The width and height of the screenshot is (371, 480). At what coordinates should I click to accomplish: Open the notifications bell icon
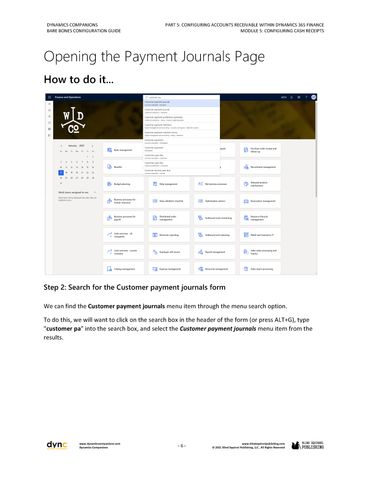coord(292,97)
